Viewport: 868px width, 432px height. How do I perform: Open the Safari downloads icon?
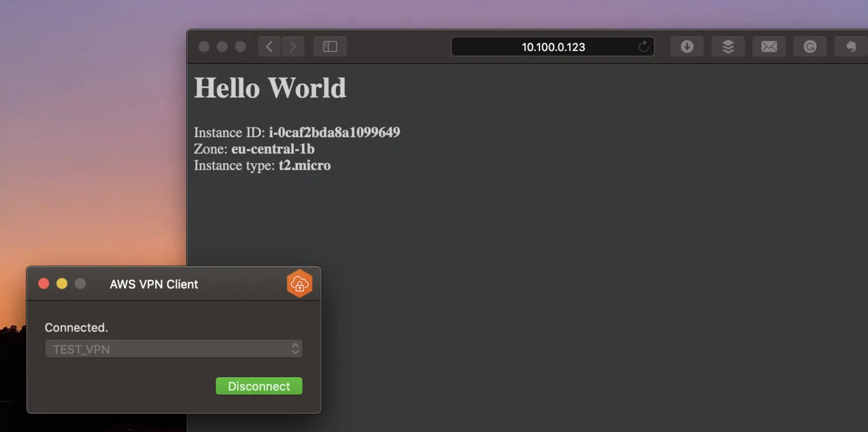click(x=687, y=47)
